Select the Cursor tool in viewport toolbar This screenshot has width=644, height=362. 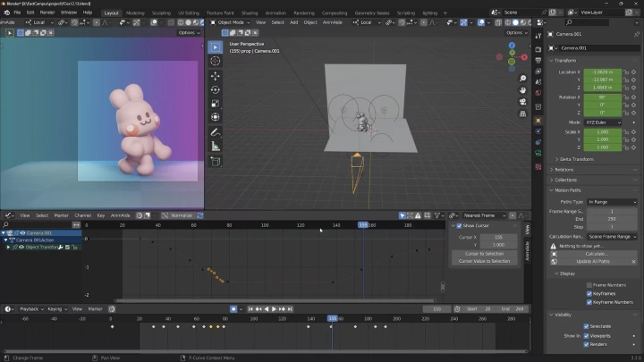point(216,61)
